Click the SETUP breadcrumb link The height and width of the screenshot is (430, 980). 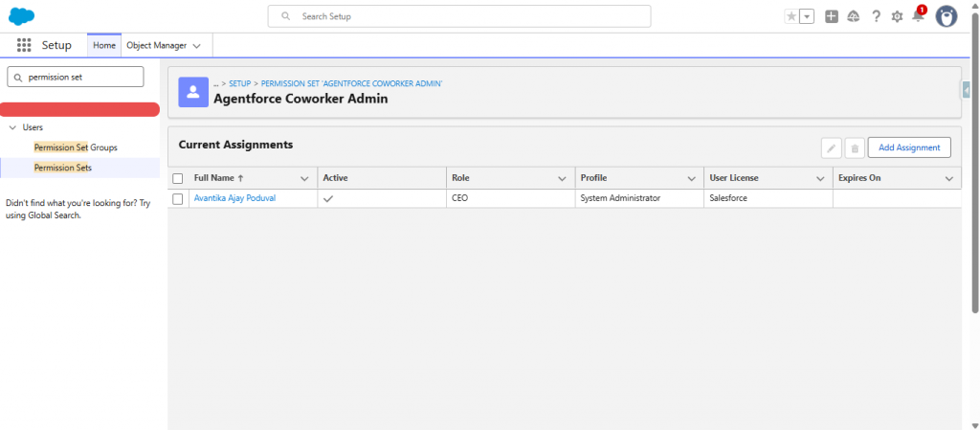tap(240, 83)
